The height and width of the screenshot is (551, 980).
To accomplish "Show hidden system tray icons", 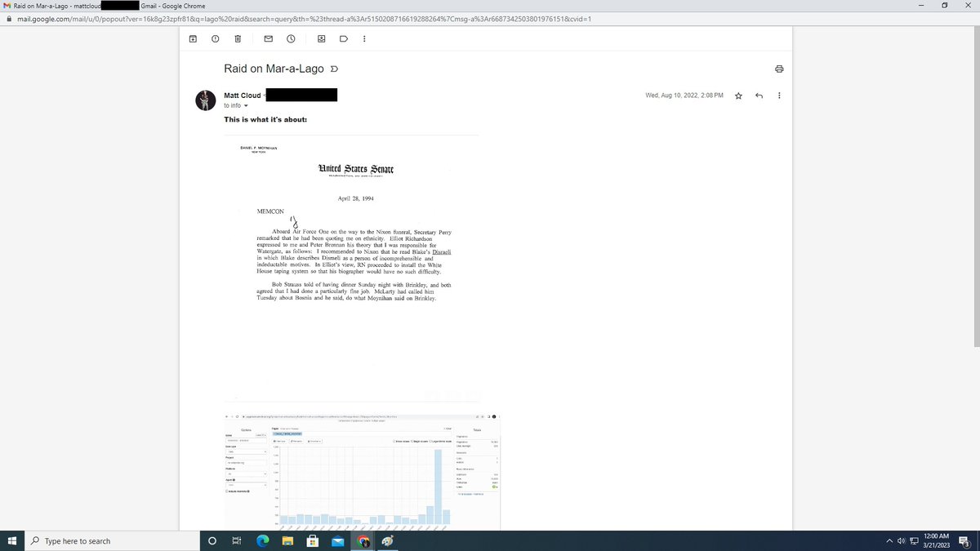I will 889,540.
